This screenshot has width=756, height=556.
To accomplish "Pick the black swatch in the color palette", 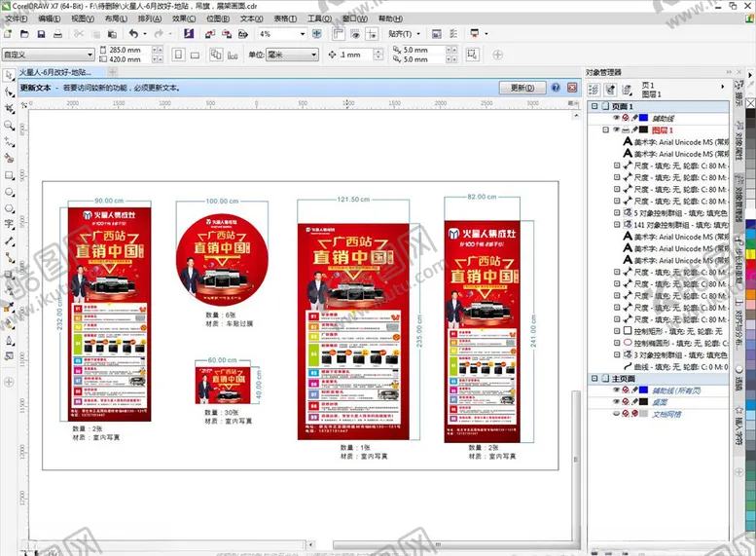I will click(751, 112).
